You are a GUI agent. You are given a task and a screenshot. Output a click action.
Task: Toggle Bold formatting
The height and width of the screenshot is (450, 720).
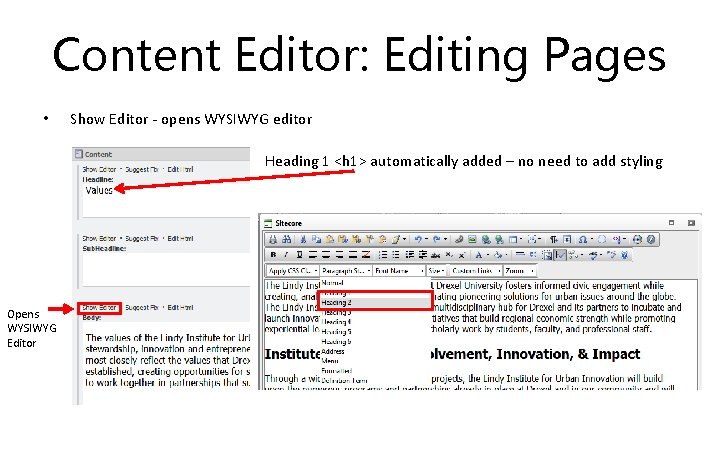pos(273,255)
